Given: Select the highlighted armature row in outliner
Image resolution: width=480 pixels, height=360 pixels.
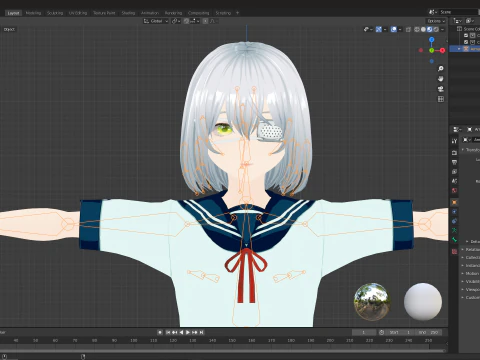Looking at the screenshot, I should [465, 49].
